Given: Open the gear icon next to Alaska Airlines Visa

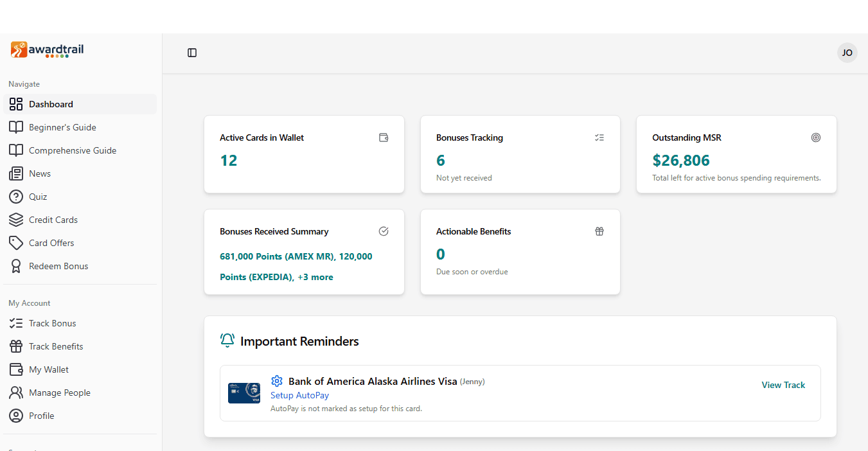Looking at the screenshot, I should (277, 381).
